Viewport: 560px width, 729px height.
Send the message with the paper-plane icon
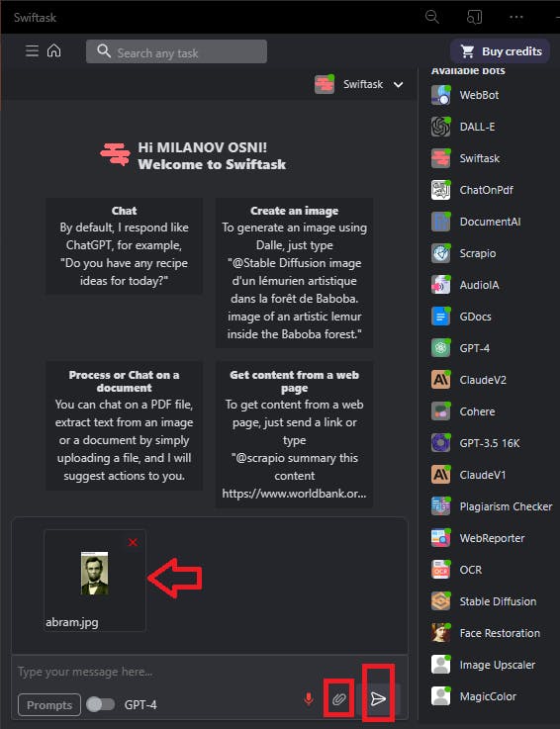378,698
